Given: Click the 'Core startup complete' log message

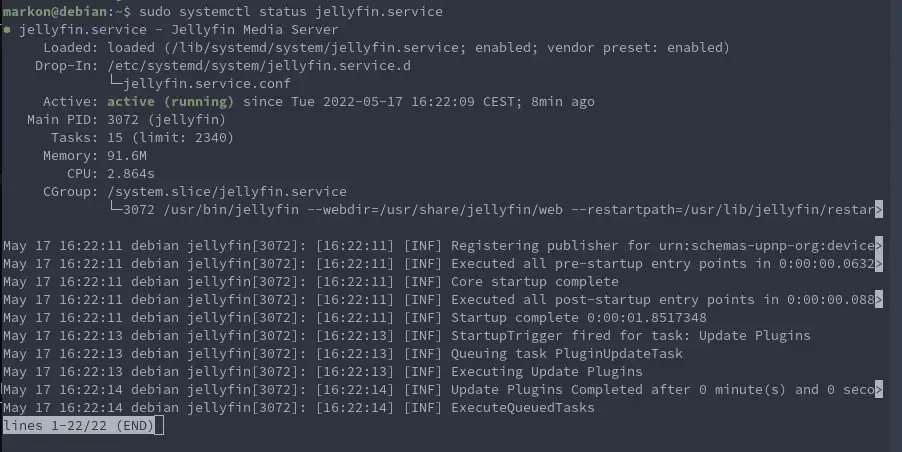Looking at the screenshot, I should [534, 282].
